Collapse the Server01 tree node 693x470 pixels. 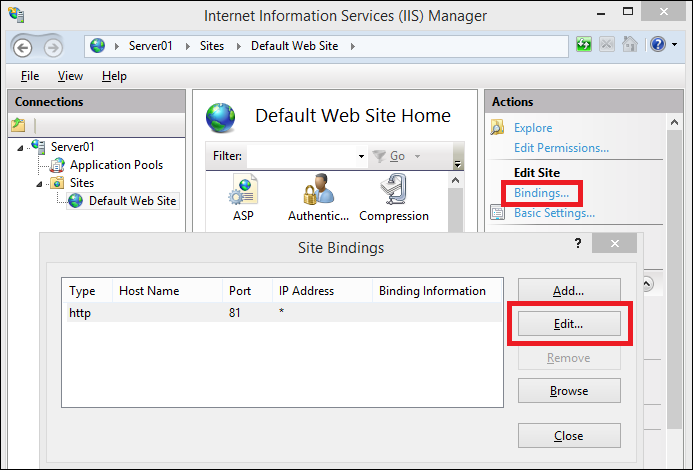click(x=22, y=147)
